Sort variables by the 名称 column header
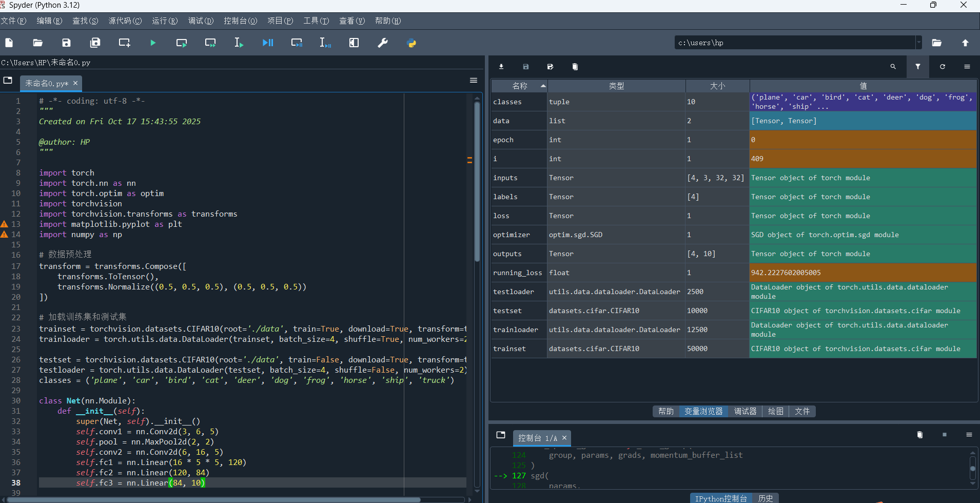 tap(520, 86)
